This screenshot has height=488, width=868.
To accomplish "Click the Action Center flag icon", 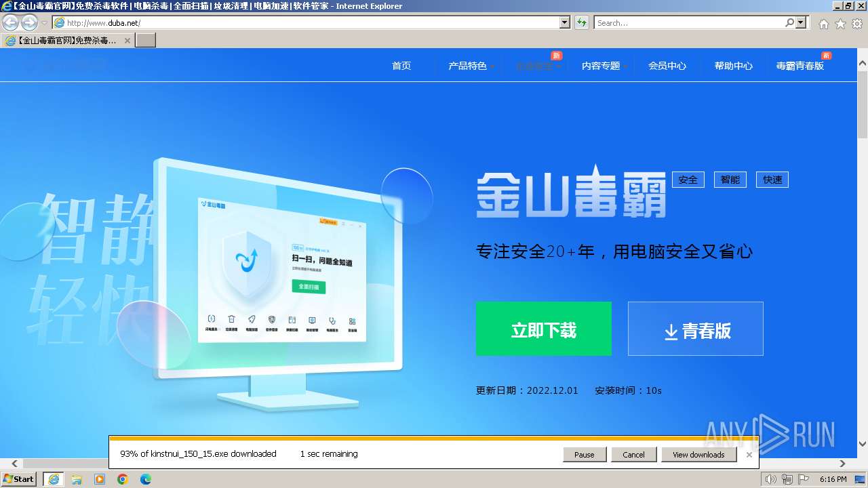I will coord(804,479).
